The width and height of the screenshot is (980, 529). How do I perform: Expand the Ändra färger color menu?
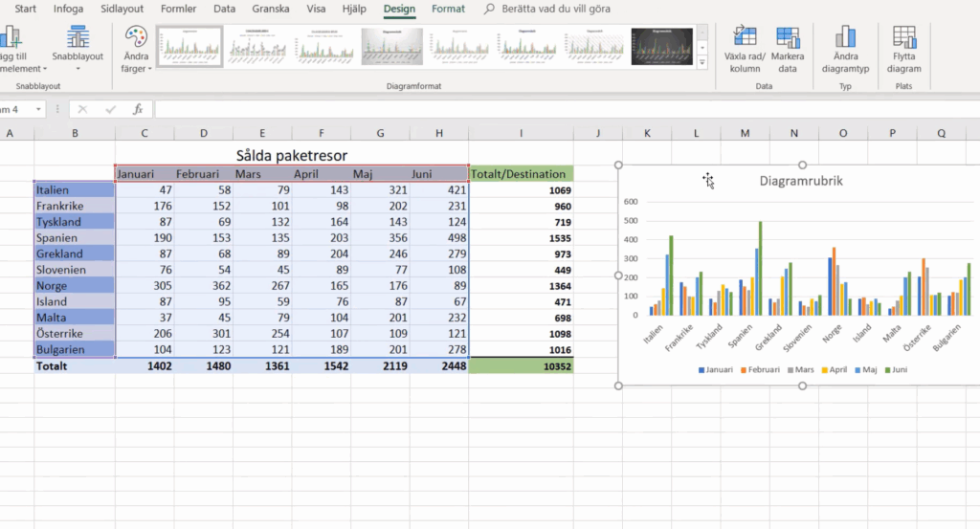click(x=137, y=48)
